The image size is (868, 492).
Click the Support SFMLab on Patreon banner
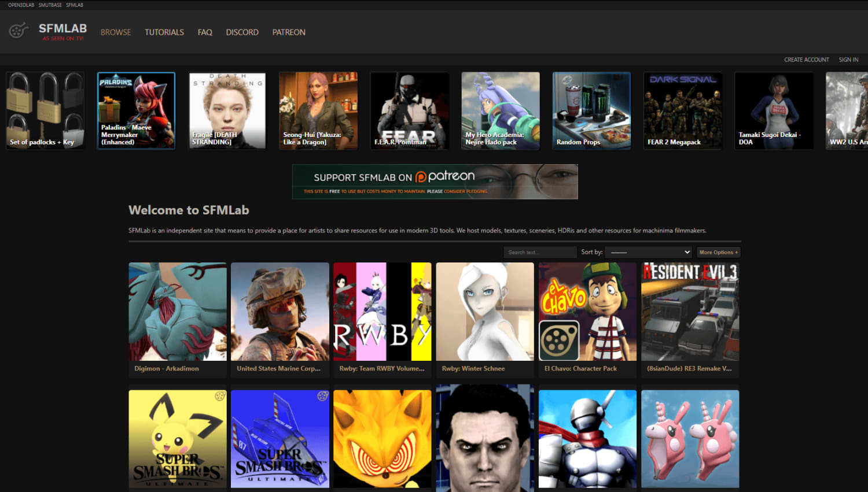click(435, 182)
